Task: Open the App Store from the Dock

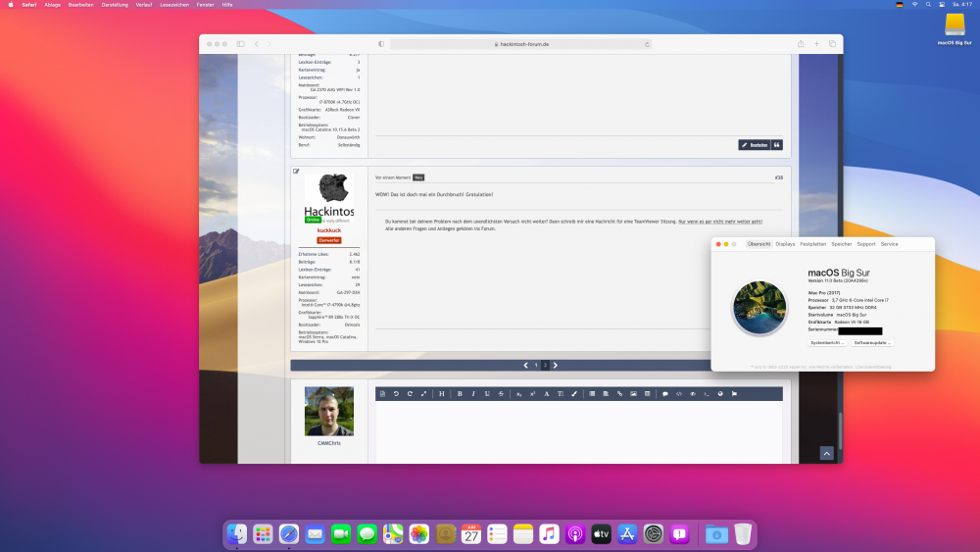Action: (627, 534)
